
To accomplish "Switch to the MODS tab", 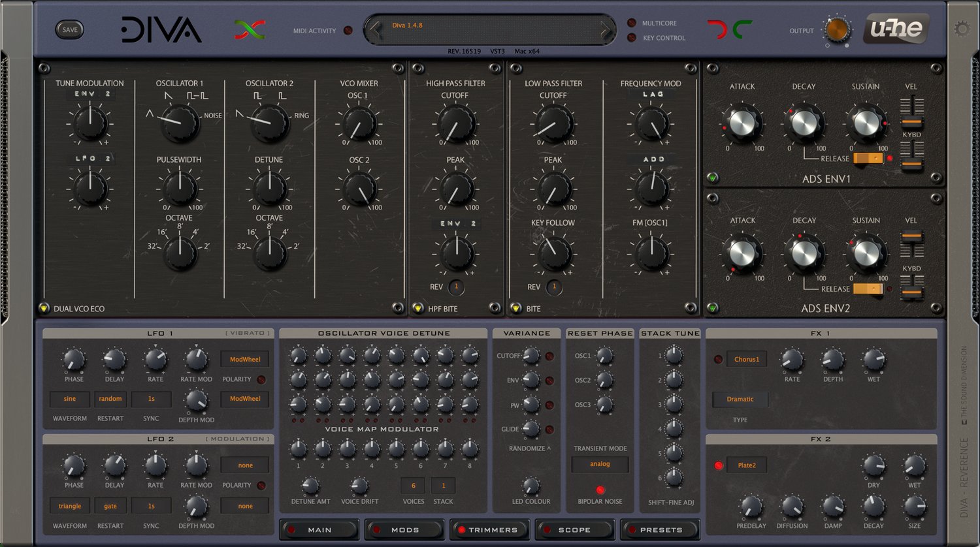I will pos(405,529).
